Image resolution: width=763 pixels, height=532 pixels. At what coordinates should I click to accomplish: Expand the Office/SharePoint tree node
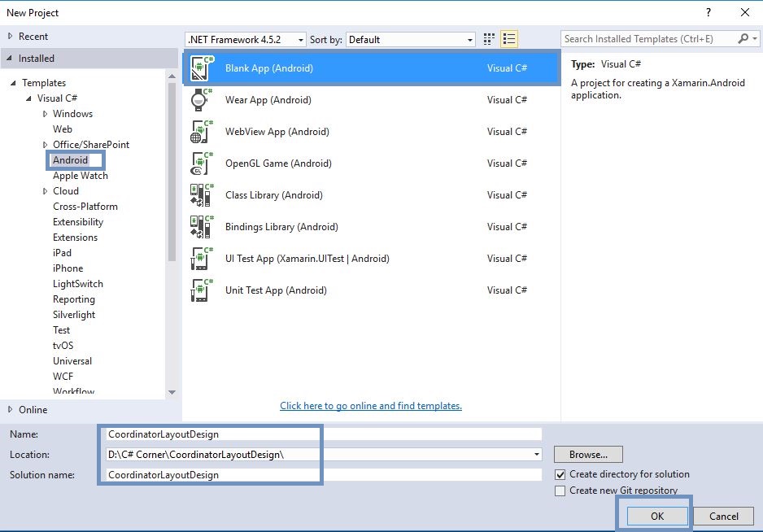click(45, 145)
